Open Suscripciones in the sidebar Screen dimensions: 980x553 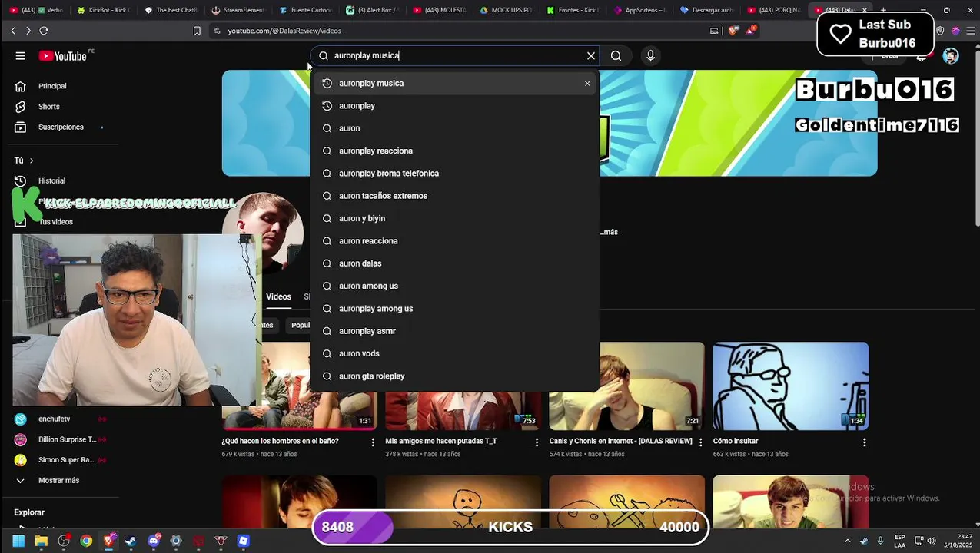tap(60, 127)
